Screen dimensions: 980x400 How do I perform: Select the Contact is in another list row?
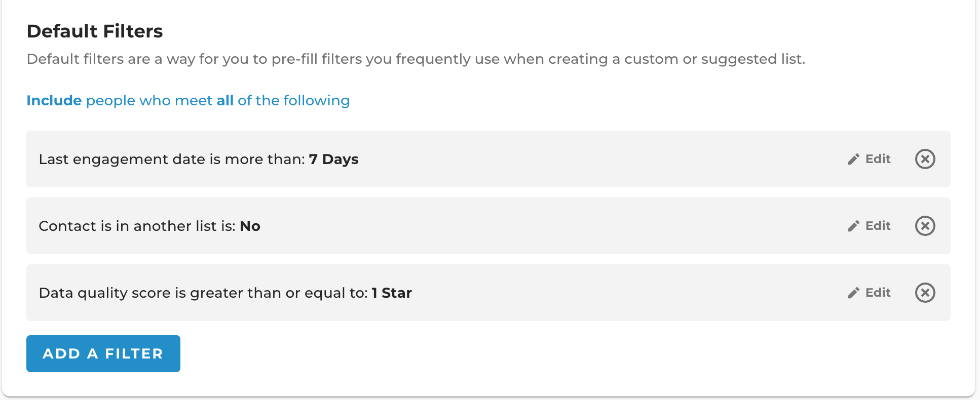(488, 226)
